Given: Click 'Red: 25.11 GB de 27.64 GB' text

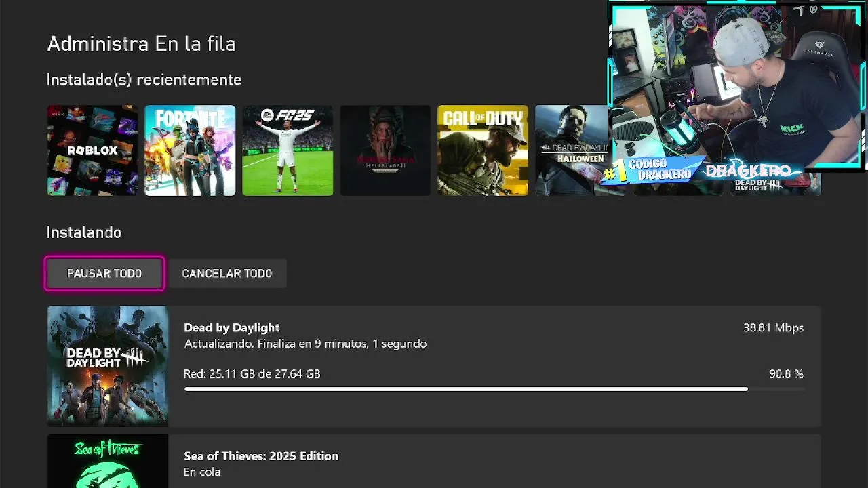Looking at the screenshot, I should 252,373.
